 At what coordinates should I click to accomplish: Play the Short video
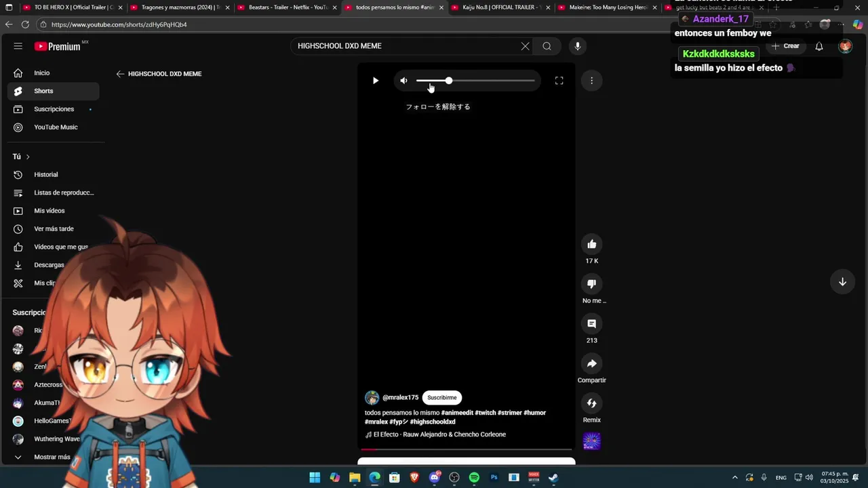(x=375, y=81)
